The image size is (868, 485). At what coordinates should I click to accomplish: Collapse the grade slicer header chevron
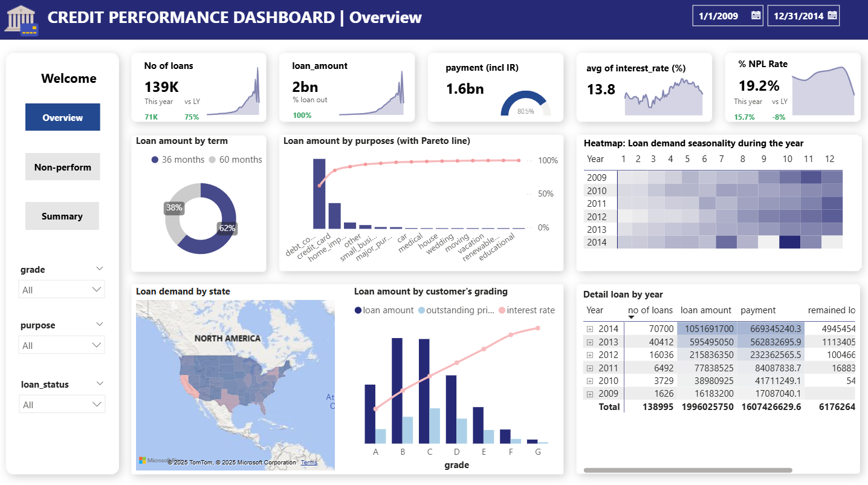click(100, 269)
